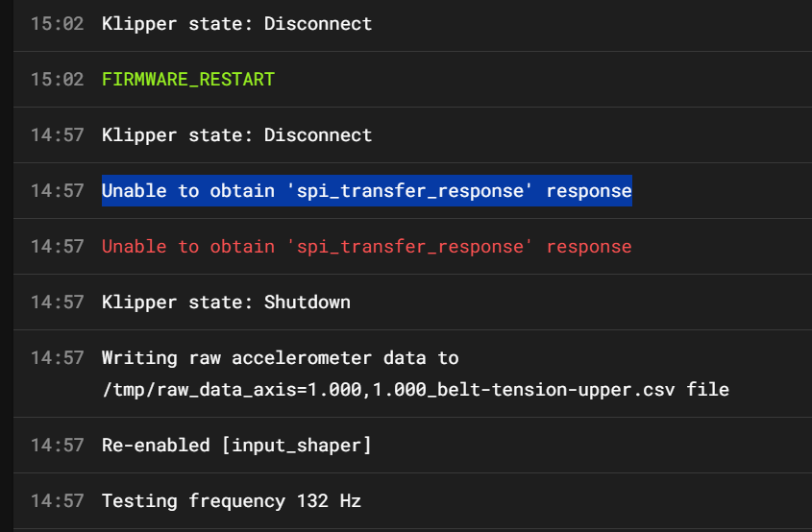Click the 'Writing raw accelerometer data to' line
Viewport: 812px width, 532px height.
coord(280,357)
